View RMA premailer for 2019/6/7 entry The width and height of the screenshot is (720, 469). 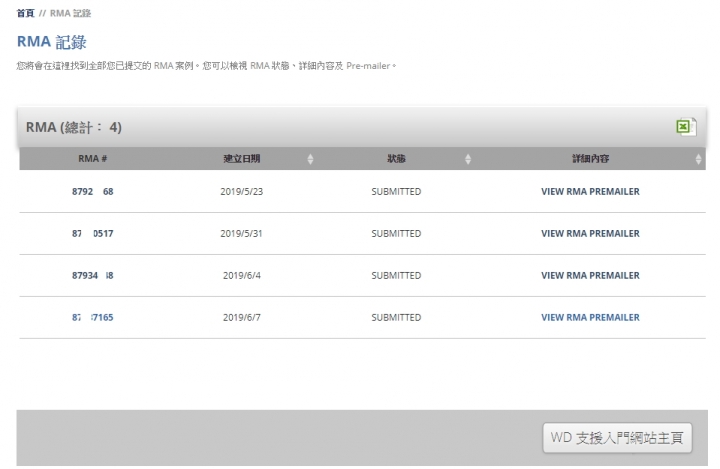590,318
